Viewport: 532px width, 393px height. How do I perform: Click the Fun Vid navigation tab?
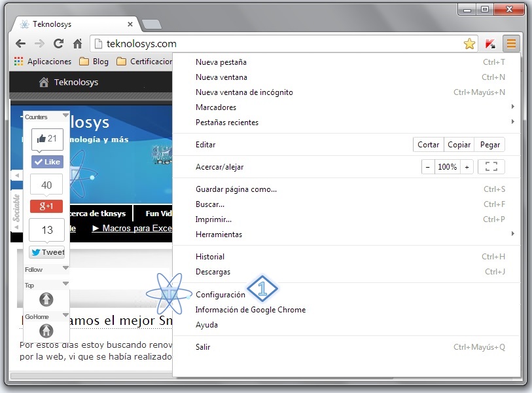click(159, 214)
